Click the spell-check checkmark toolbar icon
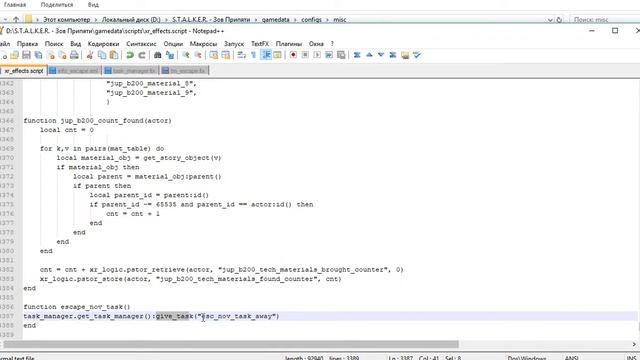The height and width of the screenshot is (360, 640). coord(417,55)
